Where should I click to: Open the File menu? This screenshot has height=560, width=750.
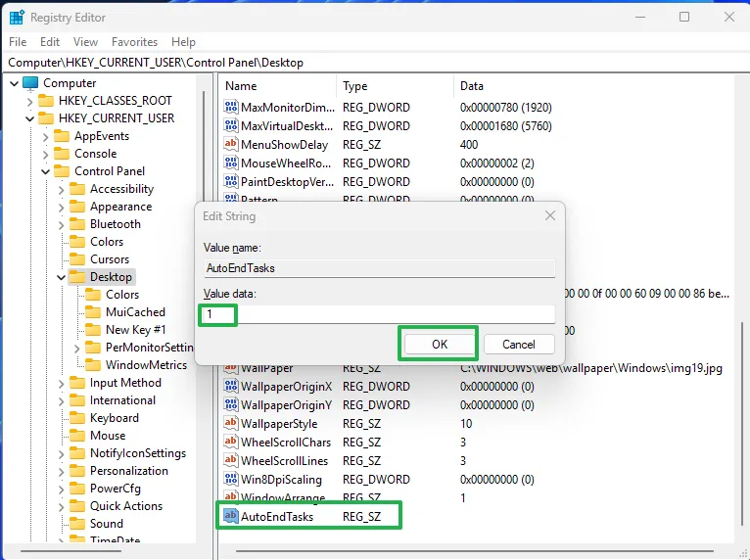[18, 42]
